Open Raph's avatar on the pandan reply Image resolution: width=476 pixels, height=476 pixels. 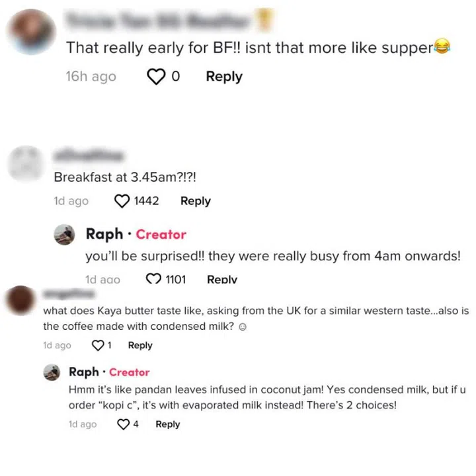click(52, 372)
